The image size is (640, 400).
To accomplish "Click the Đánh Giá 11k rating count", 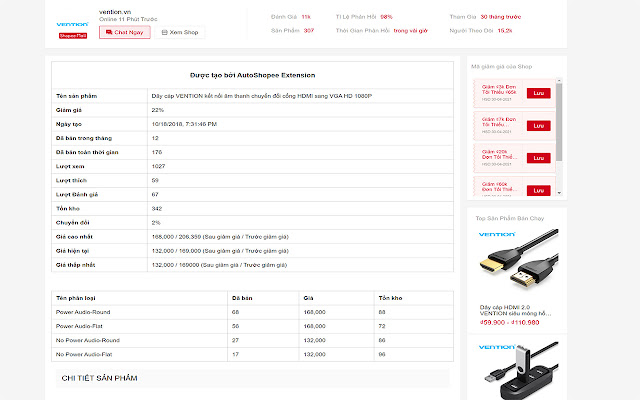I will coord(305,17).
